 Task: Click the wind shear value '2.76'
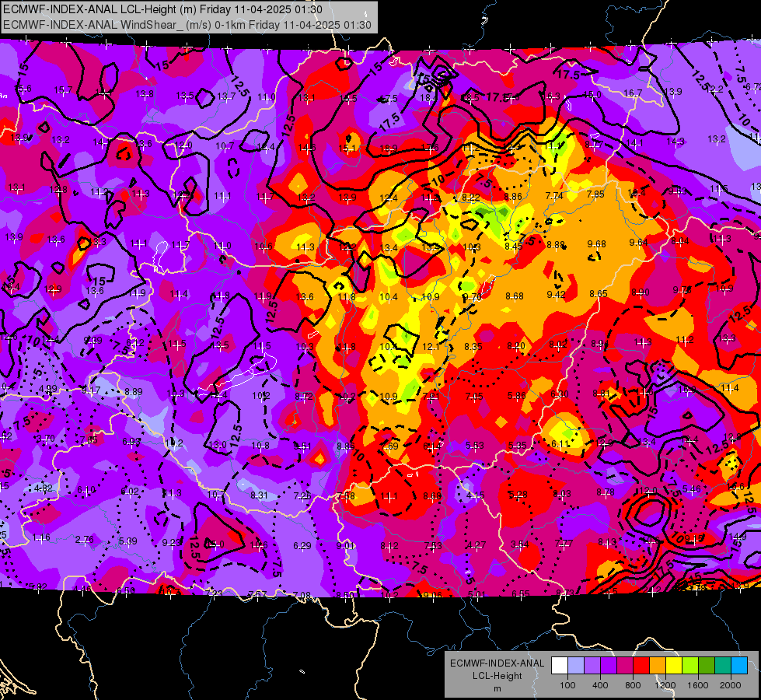[x=85, y=539]
